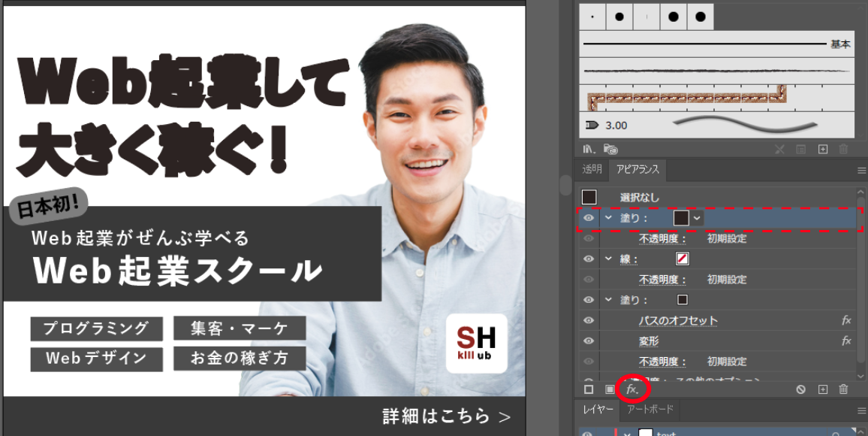Viewport: 868px width, 436px height.
Task: Click the 日本初! badge on the banner
Action: [50, 206]
